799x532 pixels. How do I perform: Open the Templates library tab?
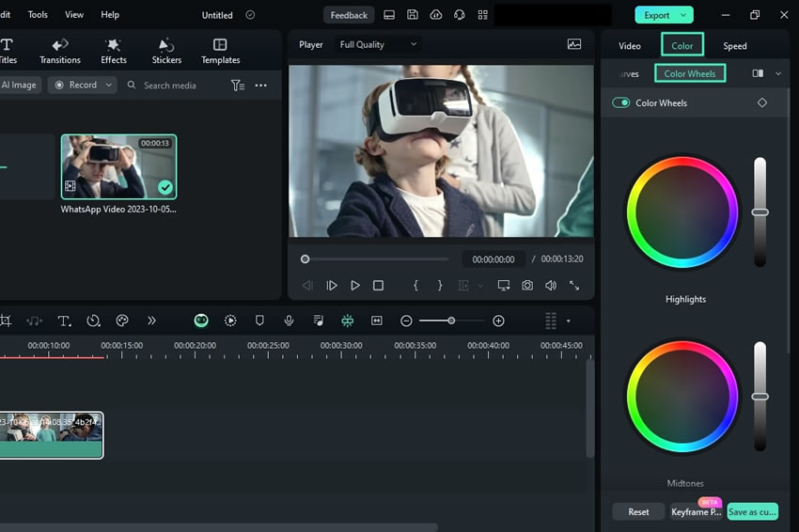220,52
